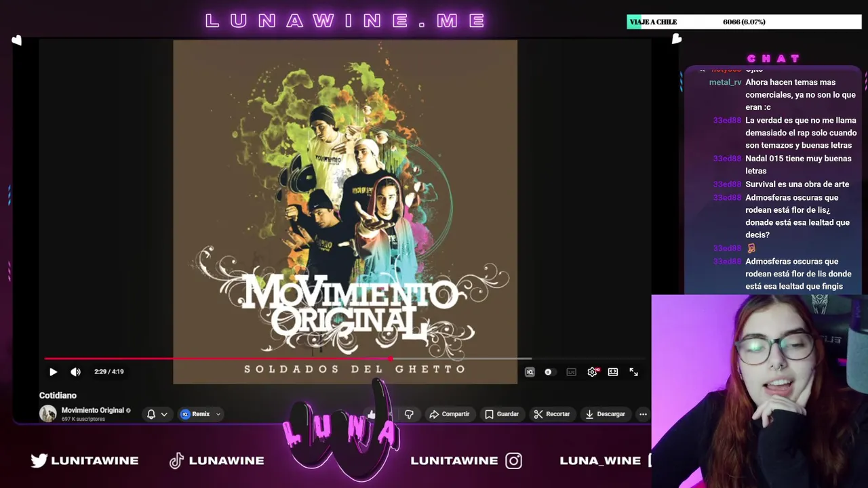
Task: Click the 697 K suscriptores subscriber count
Action: click(x=83, y=419)
